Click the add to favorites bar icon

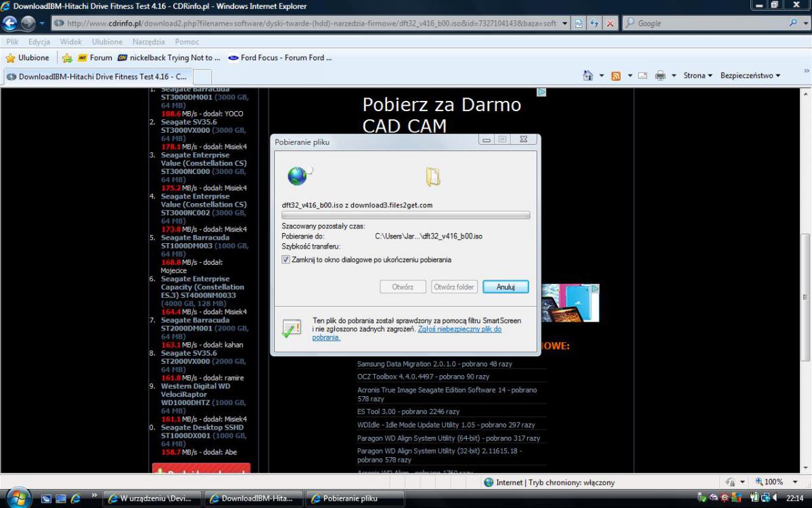point(67,58)
